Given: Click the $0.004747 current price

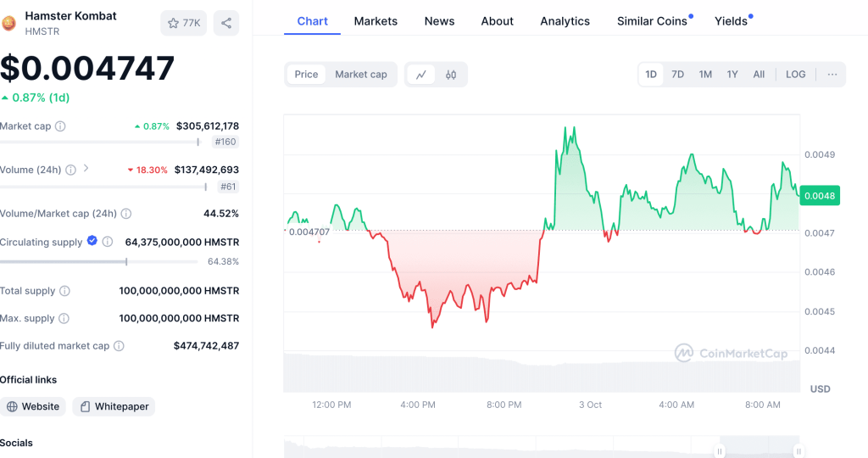Looking at the screenshot, I should point(87,68).
